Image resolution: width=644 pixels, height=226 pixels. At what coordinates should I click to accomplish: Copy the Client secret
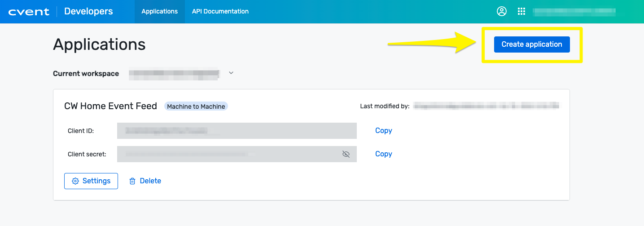[384, 154]
